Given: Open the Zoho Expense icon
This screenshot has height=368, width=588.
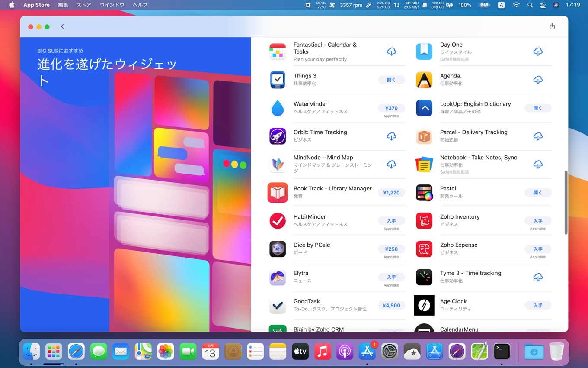Looking at the screenshot, I should click(x=424, y=249).
